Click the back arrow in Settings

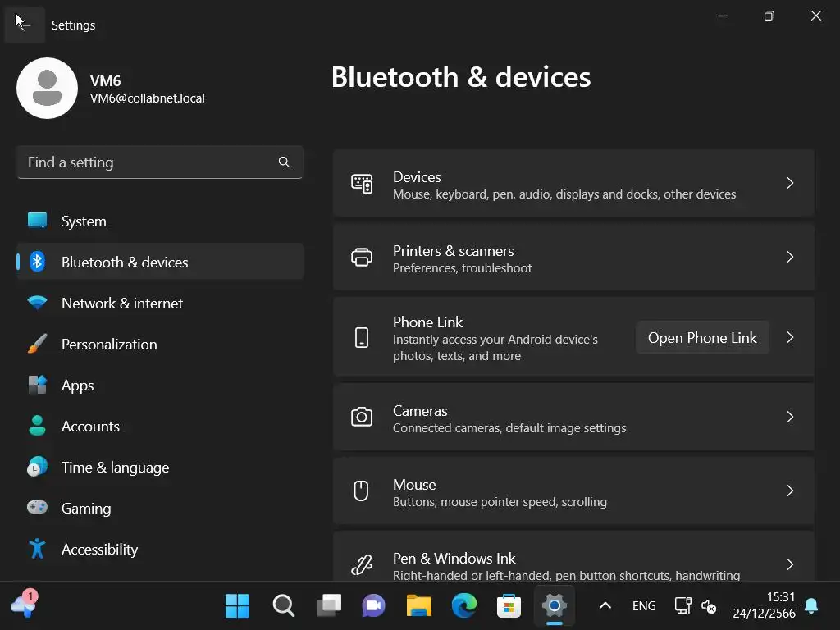point(24,25)
